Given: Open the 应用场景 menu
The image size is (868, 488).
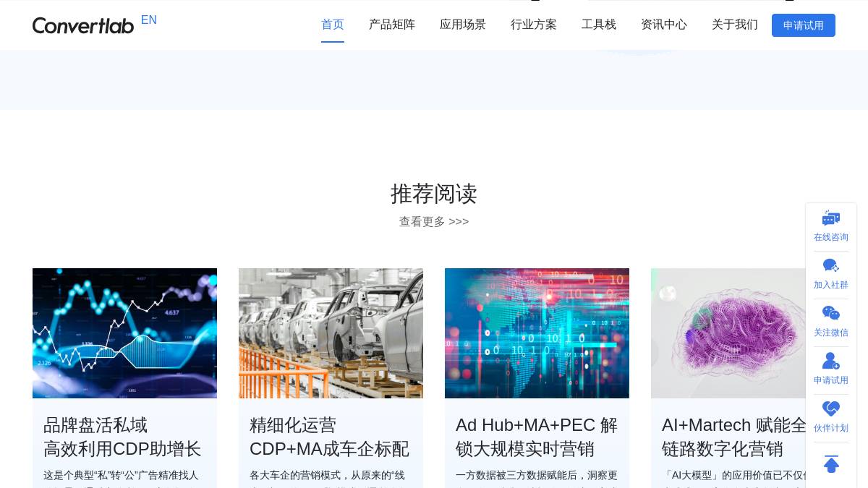Looking at the screenshot, I should point(463,25).
